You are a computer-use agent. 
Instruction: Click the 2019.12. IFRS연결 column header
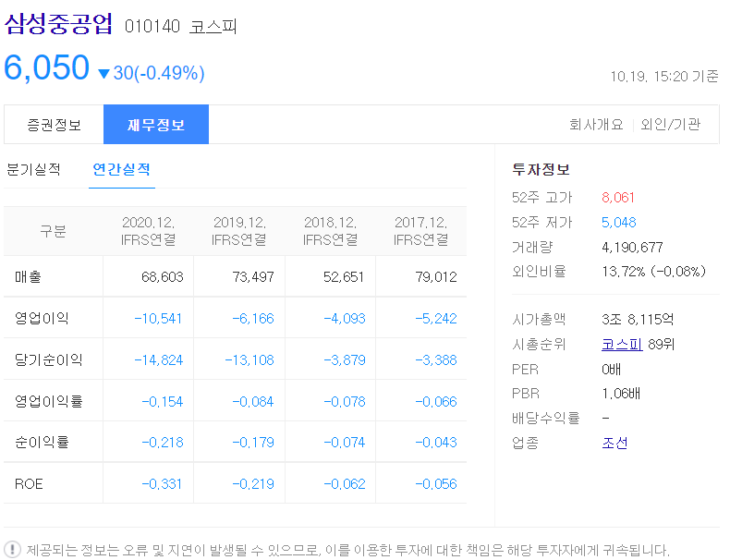coord(238,231)
